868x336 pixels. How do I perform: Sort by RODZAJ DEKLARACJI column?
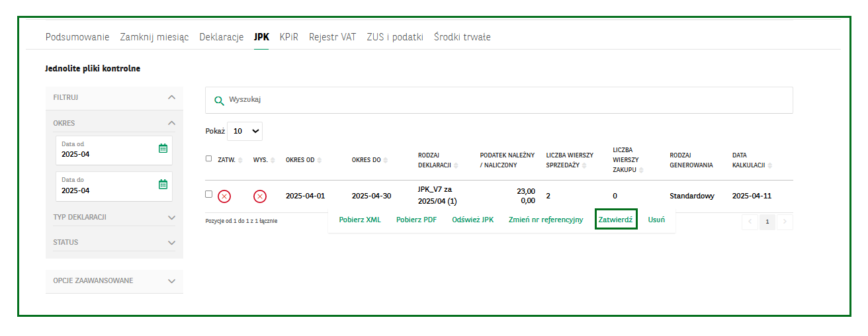click(x=456, y=165)
